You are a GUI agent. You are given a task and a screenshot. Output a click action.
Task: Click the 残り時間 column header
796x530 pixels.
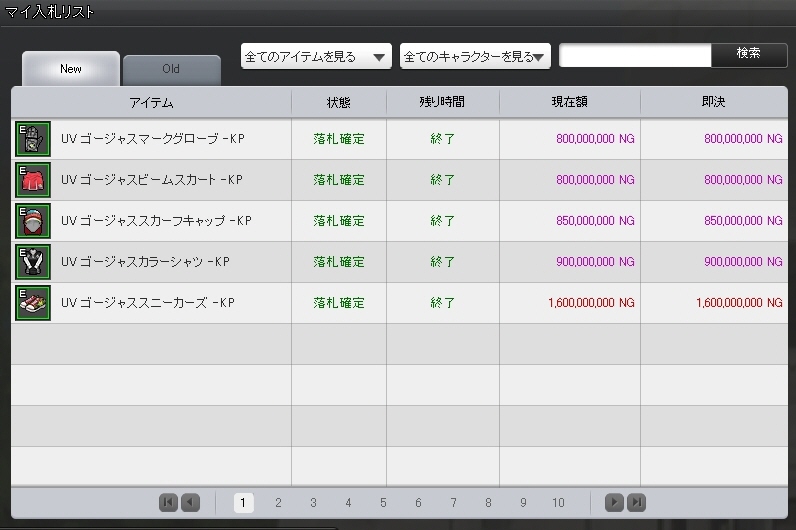442,103
